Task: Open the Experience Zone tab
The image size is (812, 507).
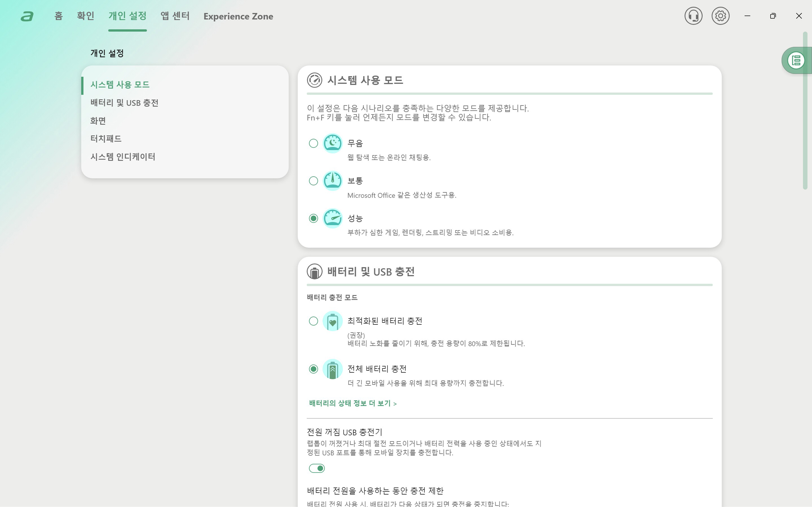Action: (x=238, y=16)
